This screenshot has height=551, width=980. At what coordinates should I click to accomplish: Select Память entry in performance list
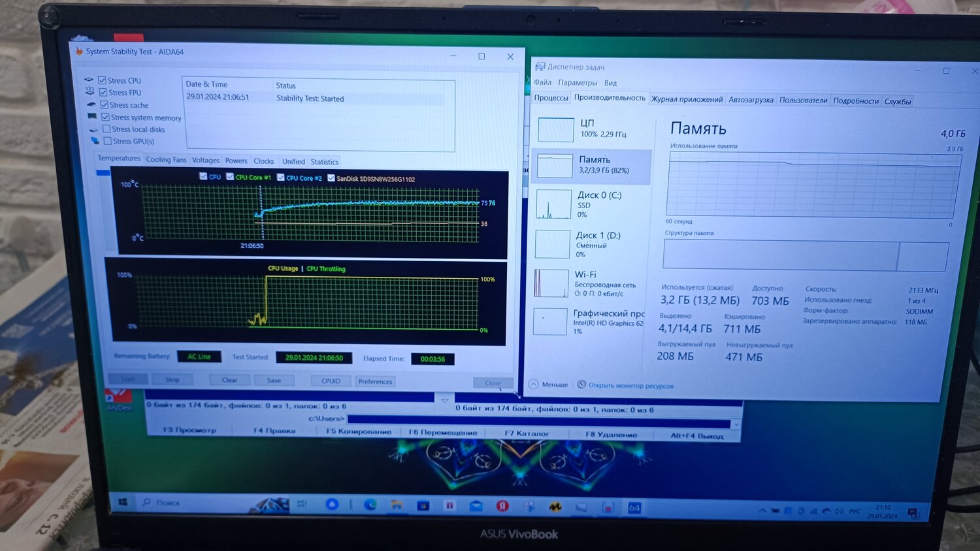(x=592, y=165)
